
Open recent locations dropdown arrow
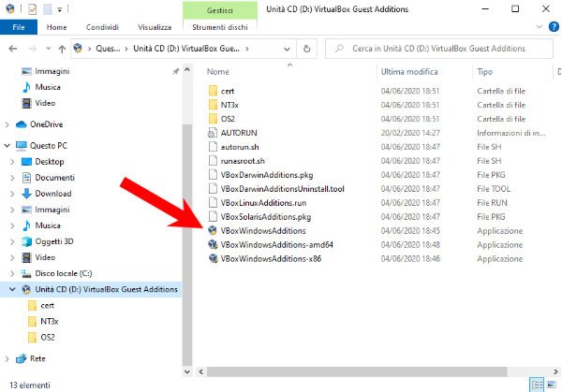pos(48,49)
